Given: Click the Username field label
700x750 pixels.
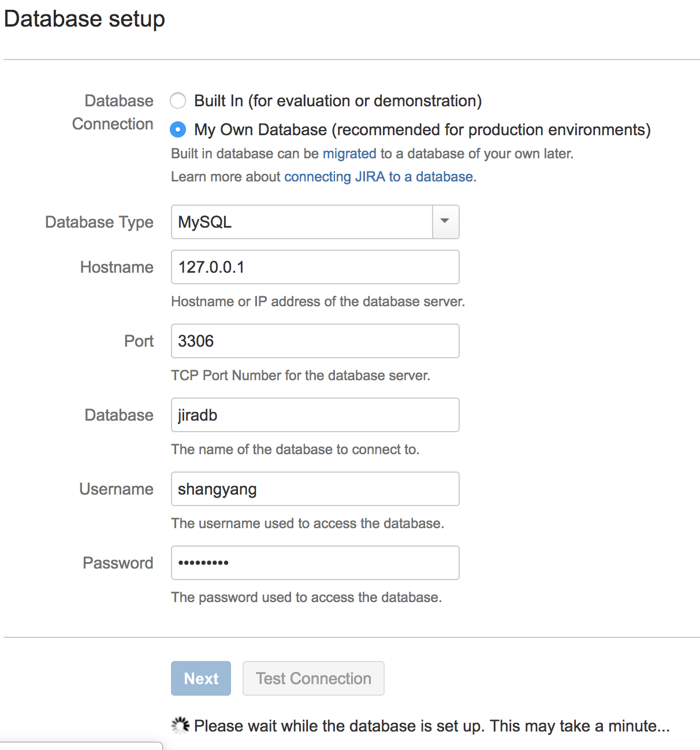Looking at the screenshot, I should click(x=116, y=489).
